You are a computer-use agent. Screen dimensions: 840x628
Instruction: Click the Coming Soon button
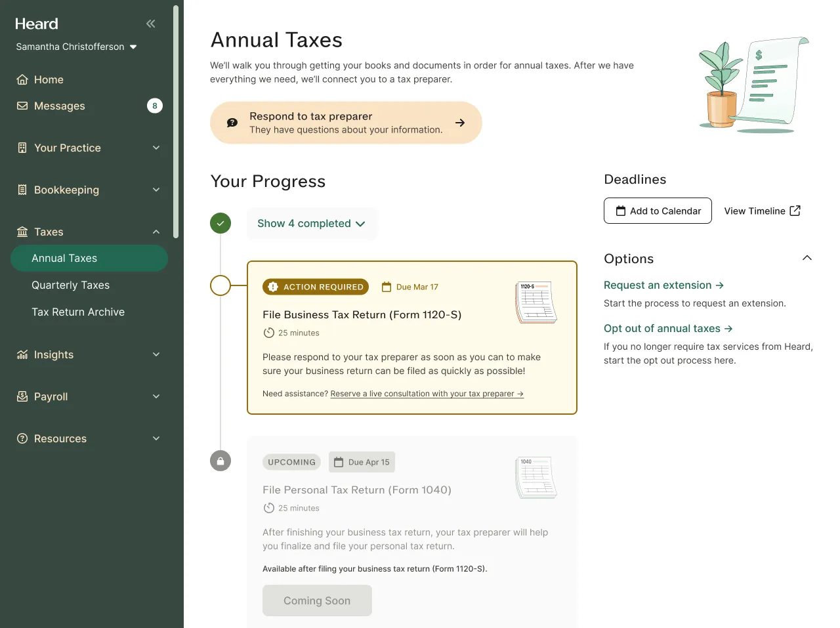tap(317, 600)
